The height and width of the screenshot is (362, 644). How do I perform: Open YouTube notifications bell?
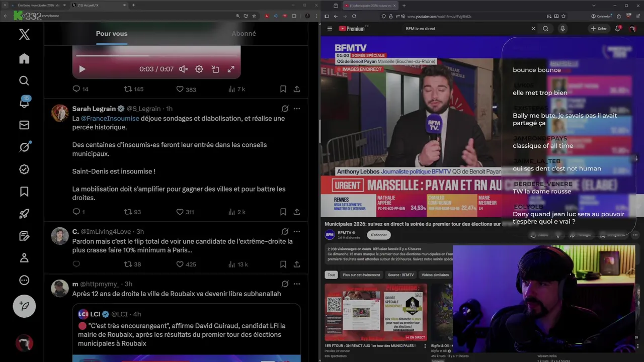coord(618,29)
